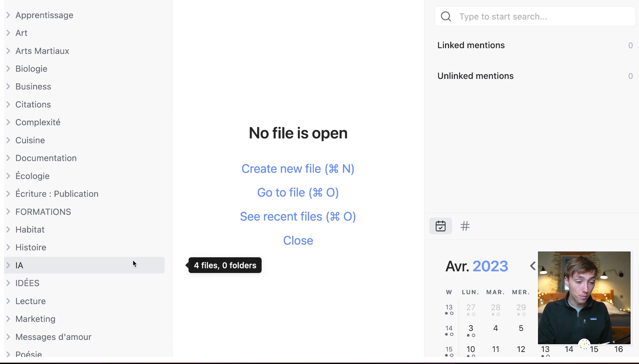The image size is (639, 364).
Task: Open week 14 in calendar week column
Action: click(x=449, y=328)
